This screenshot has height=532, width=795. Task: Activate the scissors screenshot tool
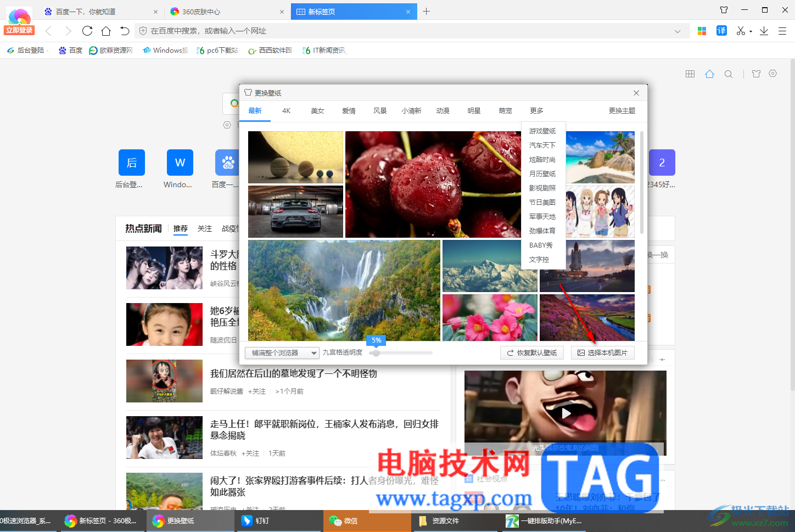click(x=741, y=31)
